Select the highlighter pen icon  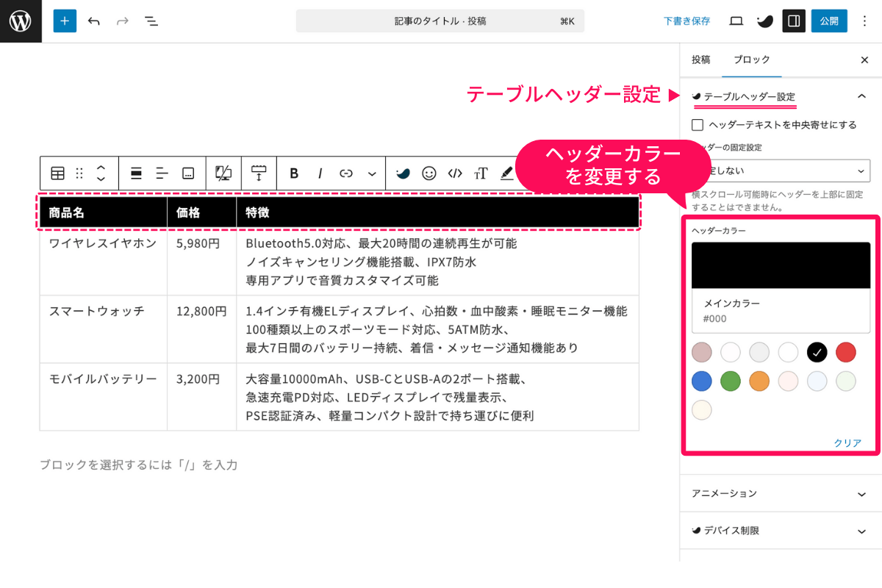(506, 173)
